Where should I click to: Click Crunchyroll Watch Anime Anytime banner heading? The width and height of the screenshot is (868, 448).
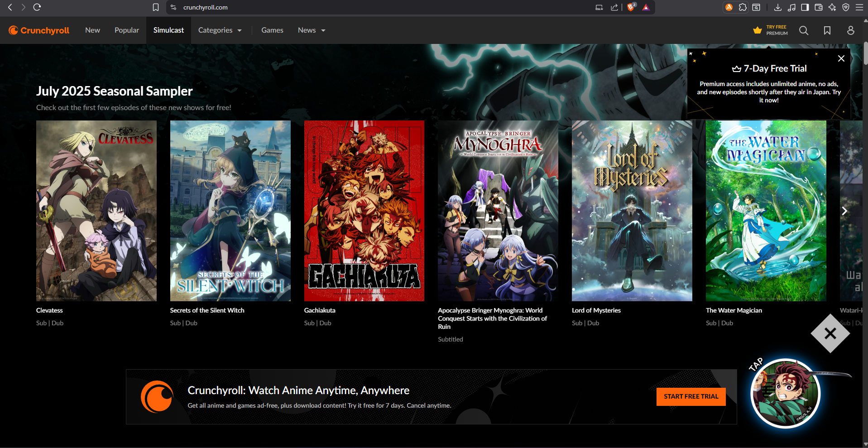tap(298, 390)
